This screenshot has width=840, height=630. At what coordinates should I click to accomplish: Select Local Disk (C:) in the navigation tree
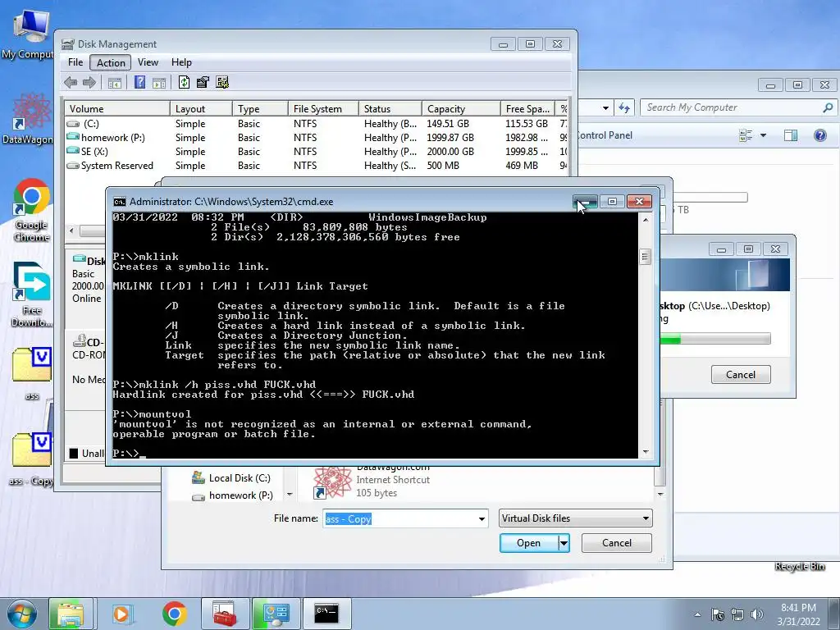point(231,478)
